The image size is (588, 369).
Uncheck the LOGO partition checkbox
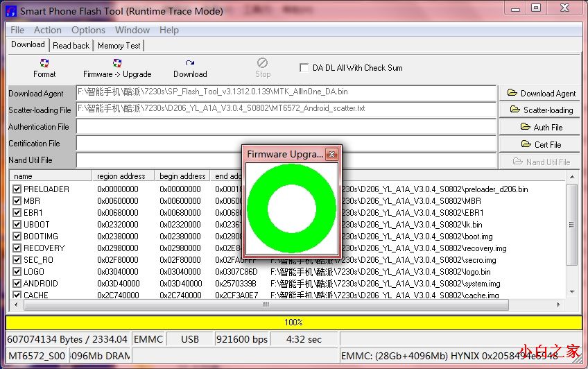[17, 271]
